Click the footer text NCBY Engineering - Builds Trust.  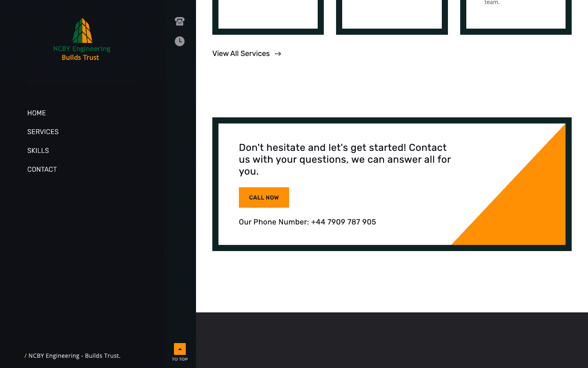tap(74, 356)
